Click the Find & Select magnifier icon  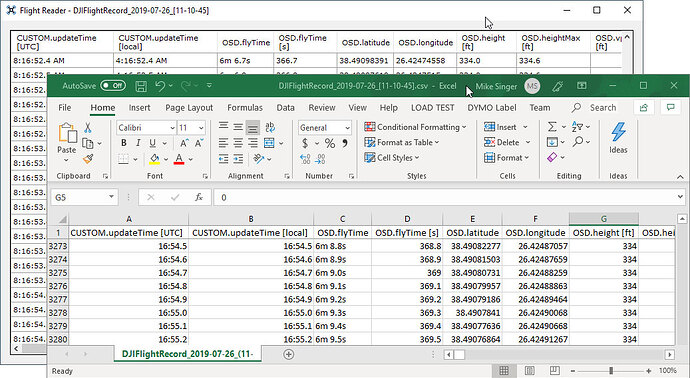pos(578,142)
